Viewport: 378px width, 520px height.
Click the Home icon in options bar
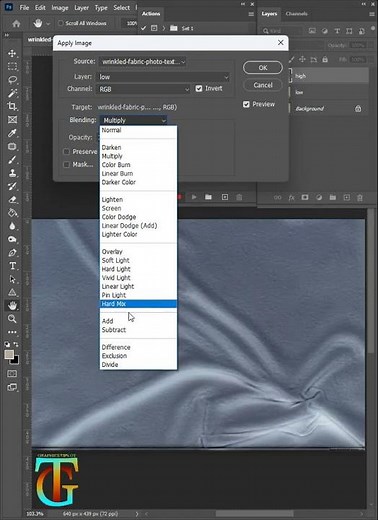click(x=16, y=23)
